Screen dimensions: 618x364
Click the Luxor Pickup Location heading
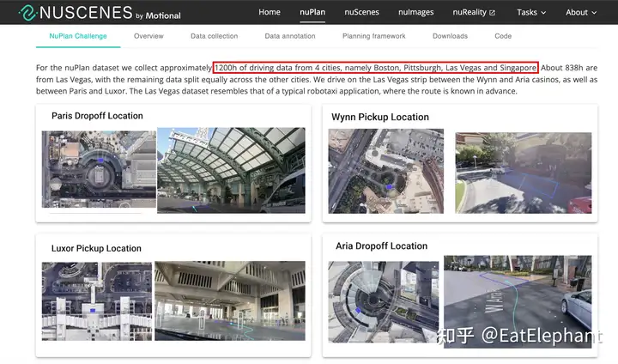[x=96, y=248]
